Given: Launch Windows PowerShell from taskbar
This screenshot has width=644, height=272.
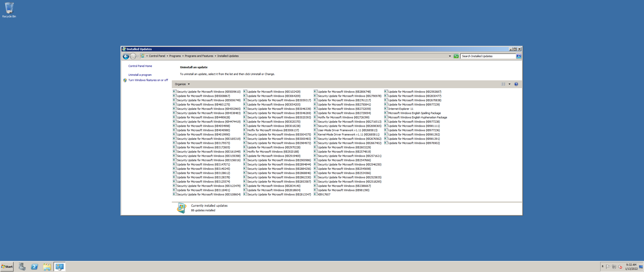Looking at the screenshot, I should (34, 267).
